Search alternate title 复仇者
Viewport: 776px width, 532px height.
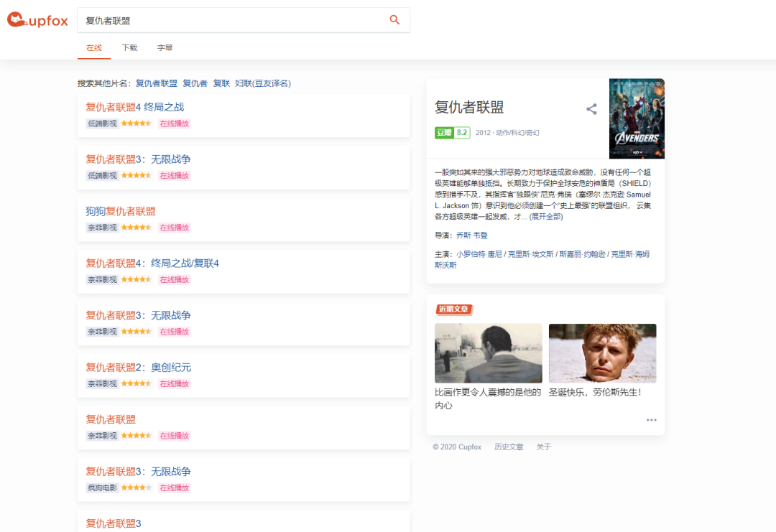[195, 83]
